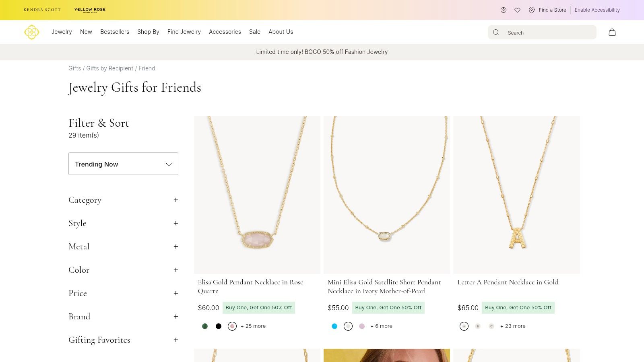The height and width of the screenshot is (362, 644).
Task: Open the account profile icon
Action: tap(504, 10)
